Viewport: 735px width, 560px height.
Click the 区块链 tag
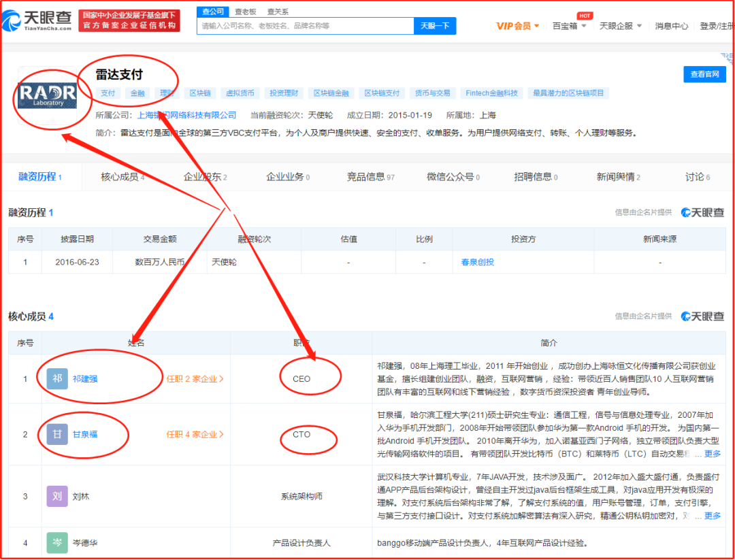point(200,93)
